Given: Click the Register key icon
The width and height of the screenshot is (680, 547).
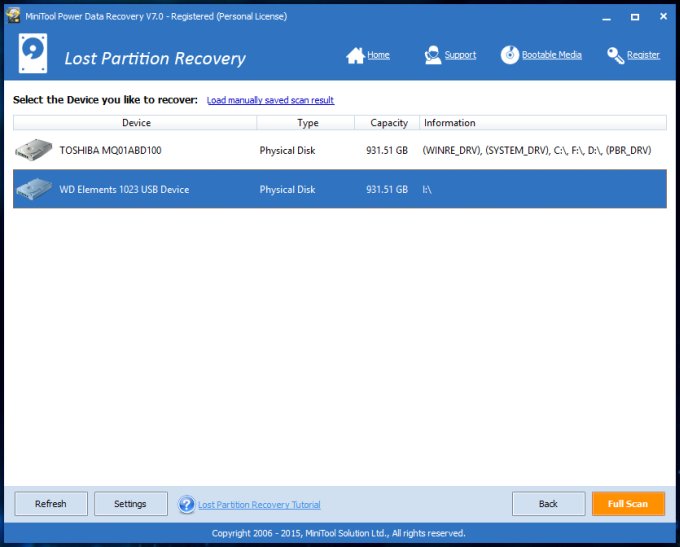Looking at the screenshot, I should (615, 55).
